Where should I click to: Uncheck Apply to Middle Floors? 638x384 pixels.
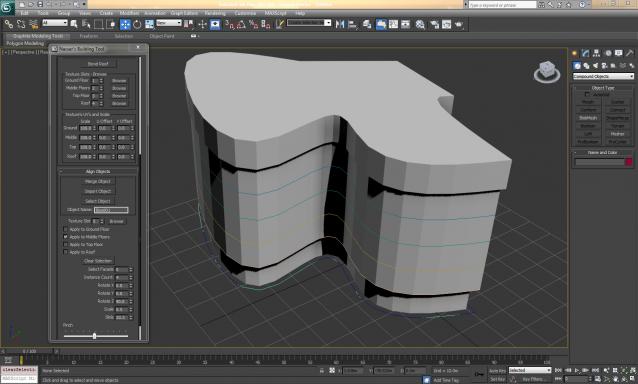pos(66,237)
